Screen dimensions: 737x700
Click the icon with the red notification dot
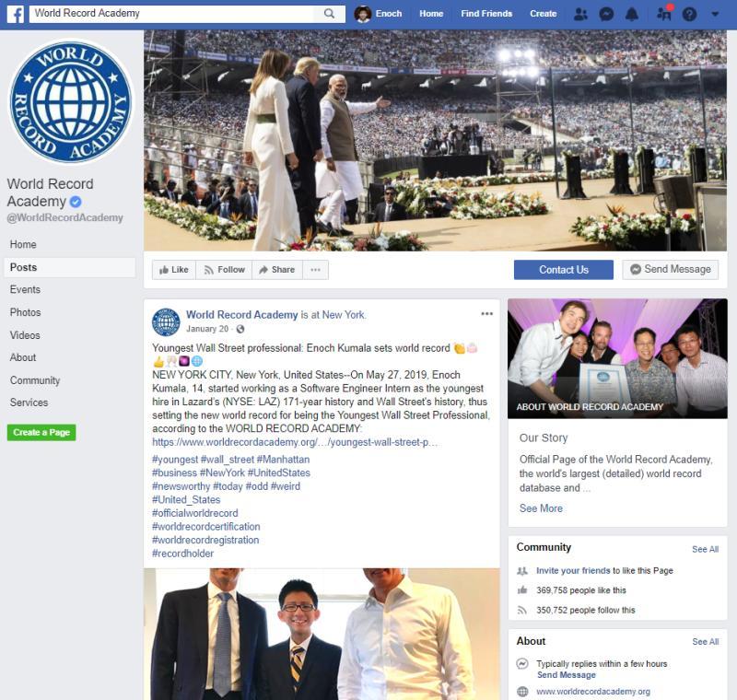pyautogui.click(x=664, y=13)
